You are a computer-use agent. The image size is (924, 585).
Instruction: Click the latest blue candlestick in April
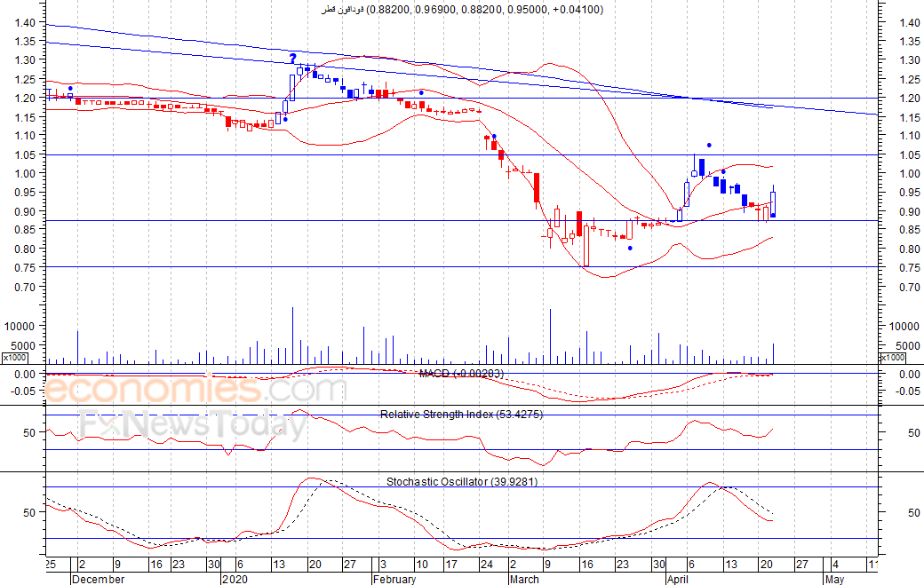773,203
